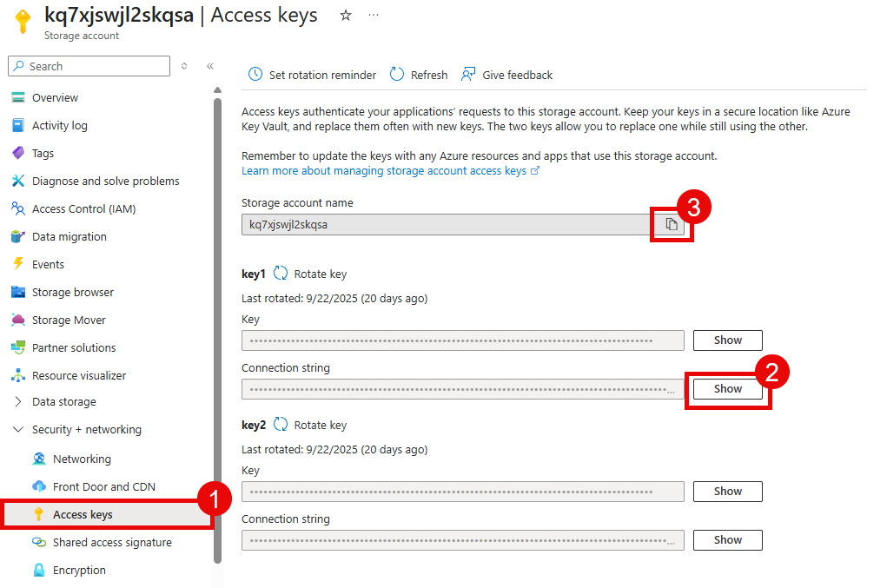Switch to the Overview page

(x=51, y=97)
